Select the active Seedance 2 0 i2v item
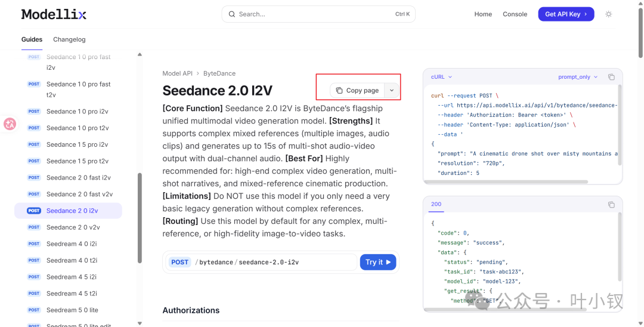 68,211
